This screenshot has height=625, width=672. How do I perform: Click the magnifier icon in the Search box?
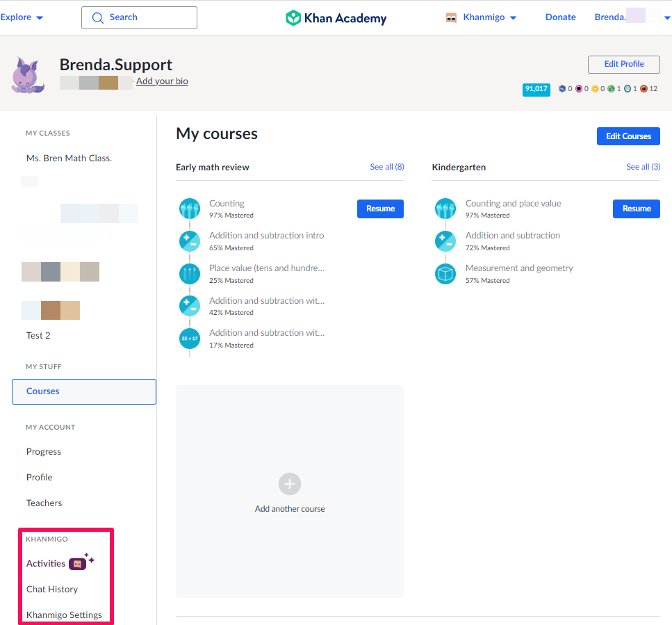[98, 17]
